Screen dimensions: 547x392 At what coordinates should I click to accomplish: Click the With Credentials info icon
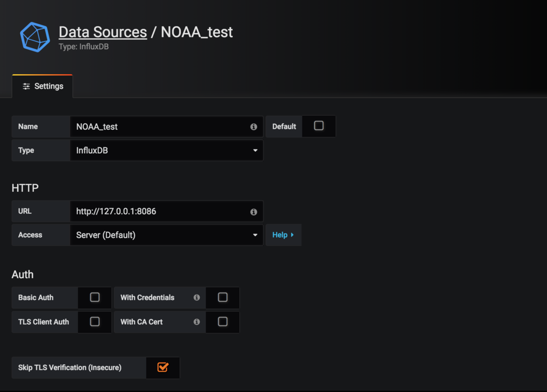coord(197,297)
